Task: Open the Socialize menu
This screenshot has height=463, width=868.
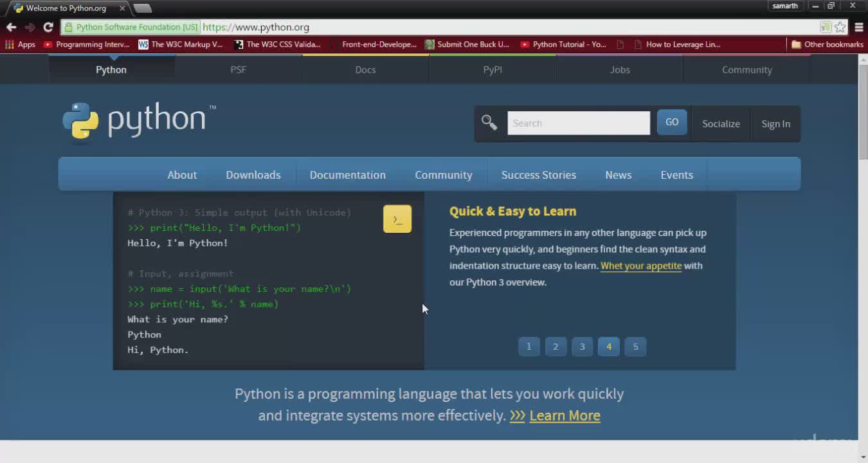Action: coord(721,123)
